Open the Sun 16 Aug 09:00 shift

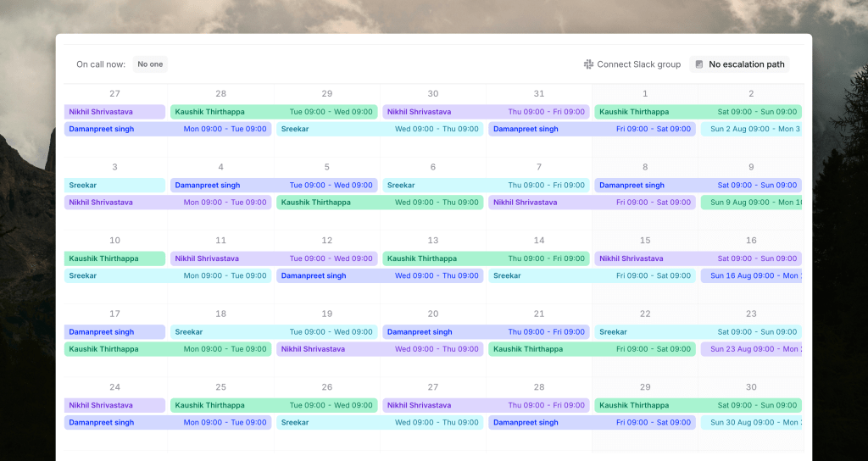click(751, 275)
